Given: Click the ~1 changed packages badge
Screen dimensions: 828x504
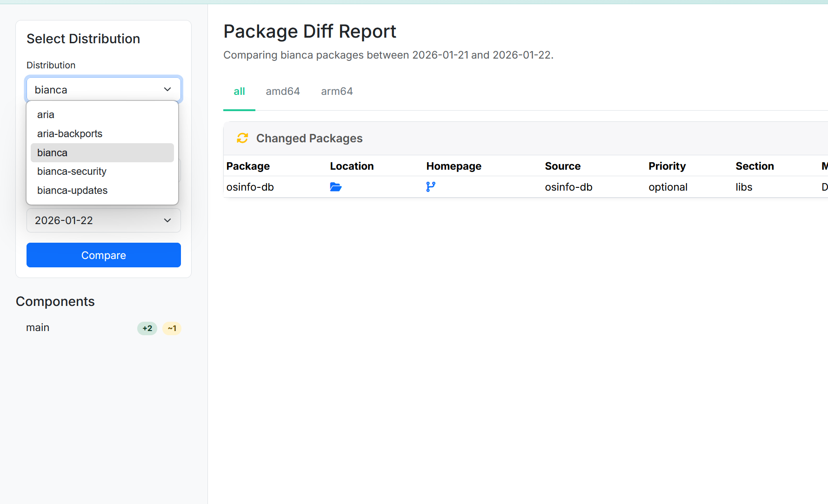Looking at the screenshot, I should [172, 328].
